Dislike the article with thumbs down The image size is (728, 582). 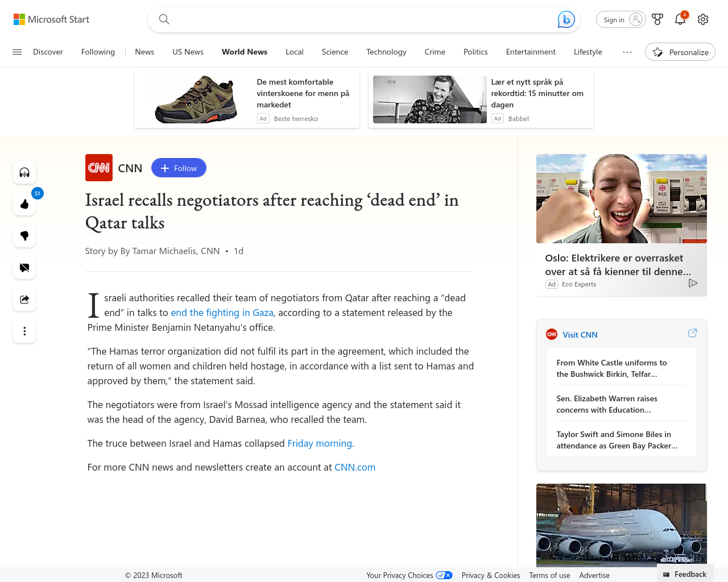point(24,236)
